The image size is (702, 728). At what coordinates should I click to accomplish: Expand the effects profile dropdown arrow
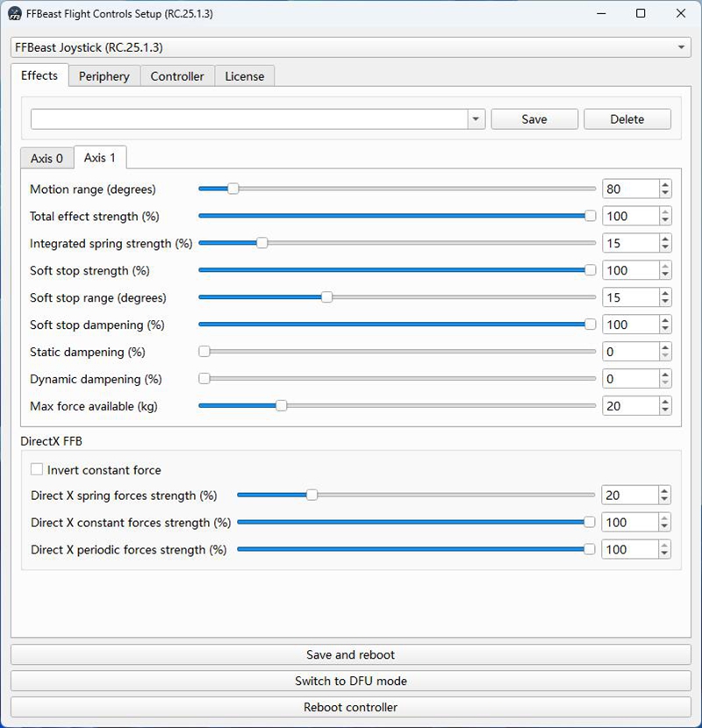tap(476, 119)
